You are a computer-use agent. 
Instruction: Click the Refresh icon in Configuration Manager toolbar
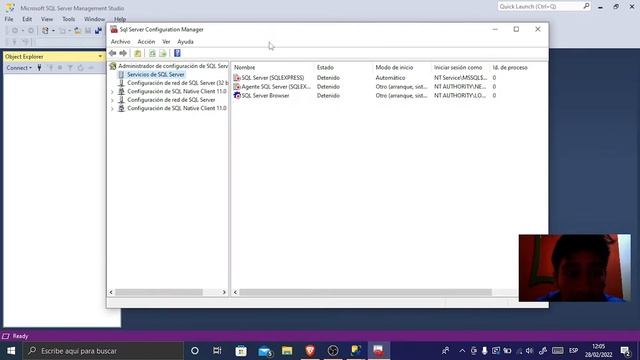(152, 53)
